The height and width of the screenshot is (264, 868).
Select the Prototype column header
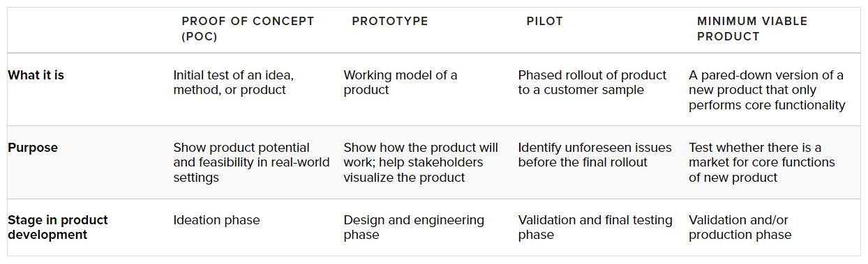pyautogui.click(x=390, y=21)
